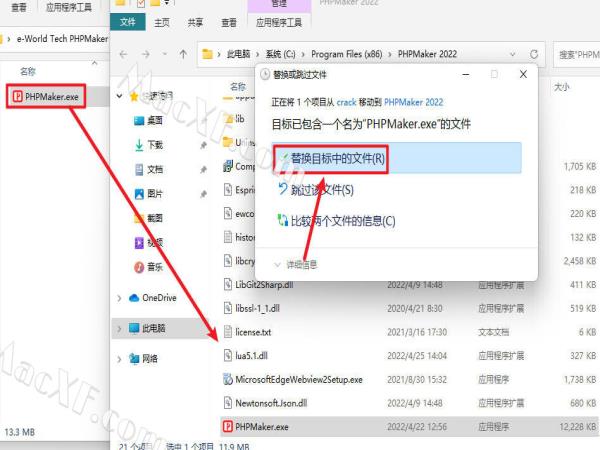Select 视频 in the navigation pane

(148, 243)
